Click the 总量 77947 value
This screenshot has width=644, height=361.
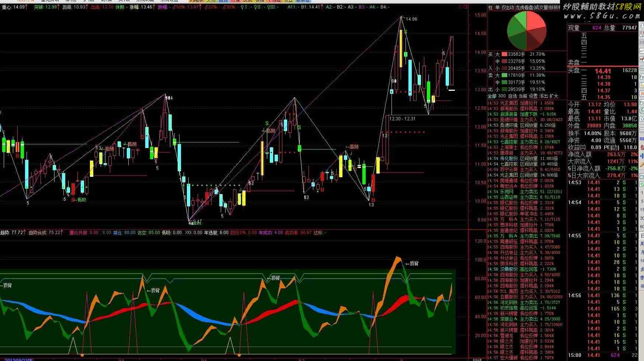629,28
